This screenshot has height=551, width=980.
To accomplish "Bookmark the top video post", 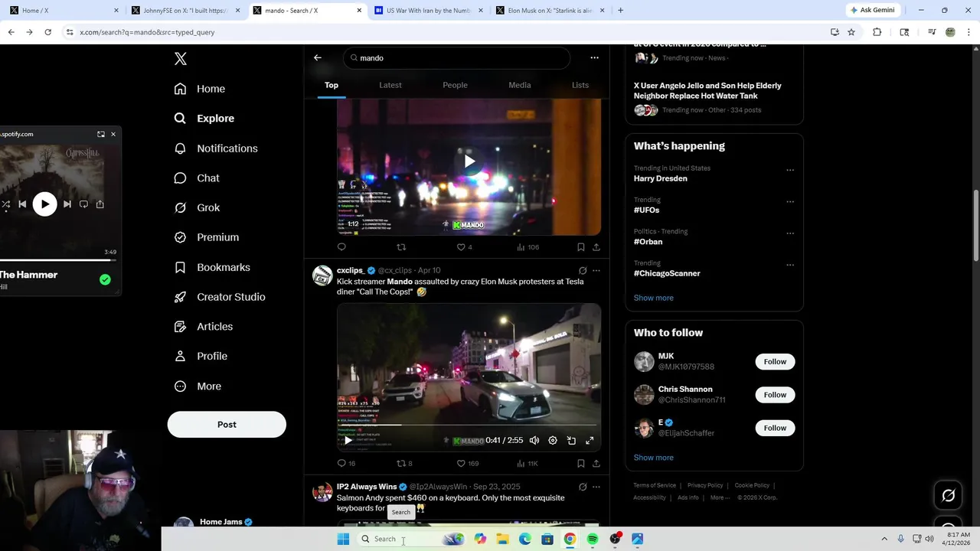I will (580, 247).
